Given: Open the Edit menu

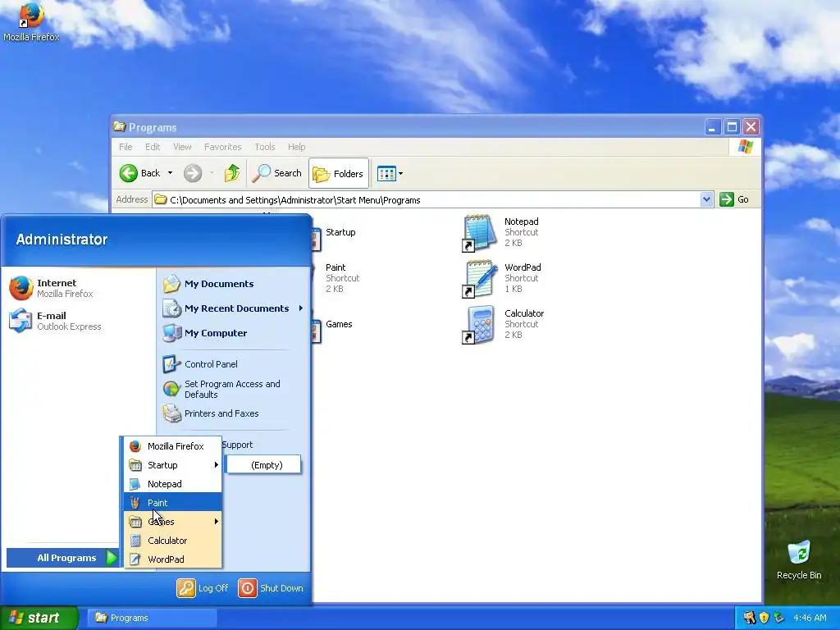Looking at the screenshot, I should click(153, 147).
